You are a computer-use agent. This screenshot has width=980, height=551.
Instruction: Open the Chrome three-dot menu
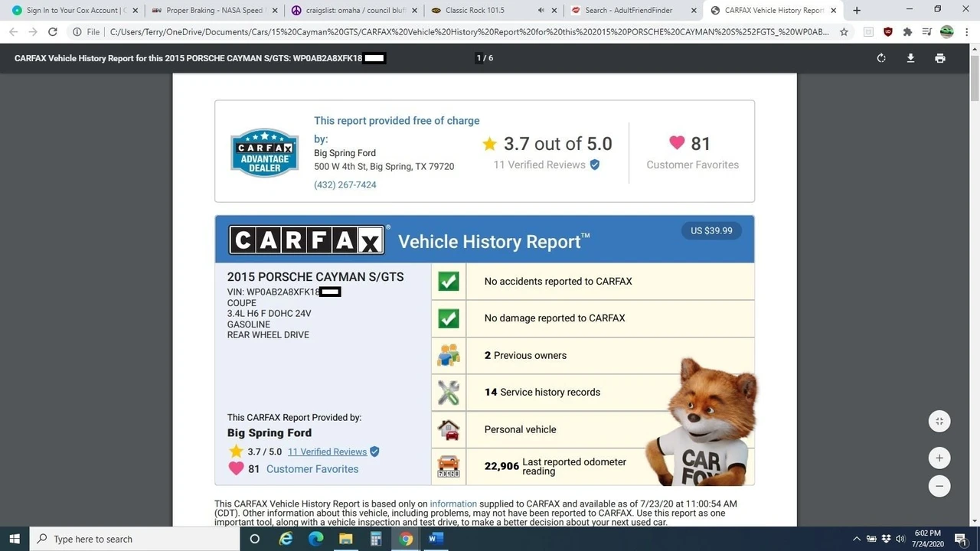pyautogui.click(x=966, y=32)
